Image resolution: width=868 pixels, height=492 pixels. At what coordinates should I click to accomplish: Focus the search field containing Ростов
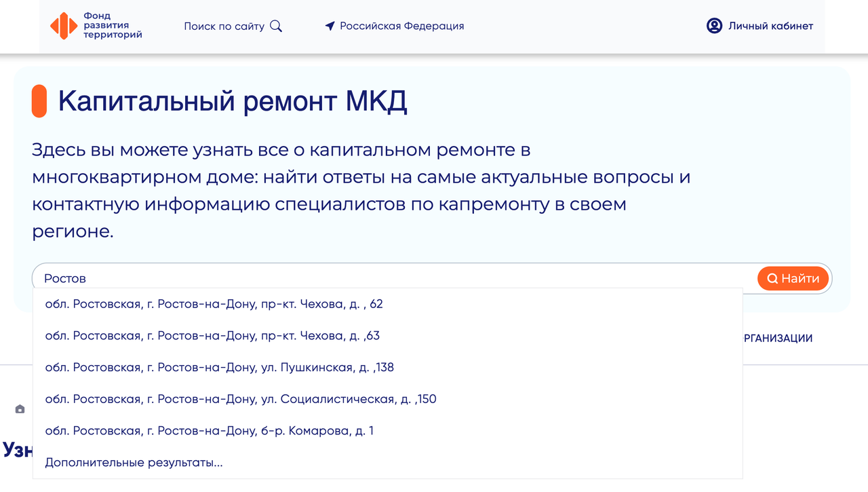[395, 278]
